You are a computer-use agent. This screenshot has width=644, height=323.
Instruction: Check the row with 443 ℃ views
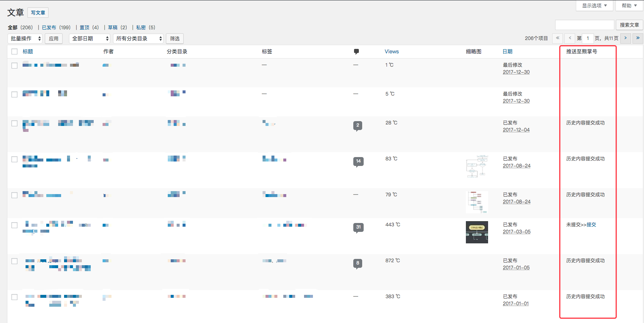click(14, 225)
